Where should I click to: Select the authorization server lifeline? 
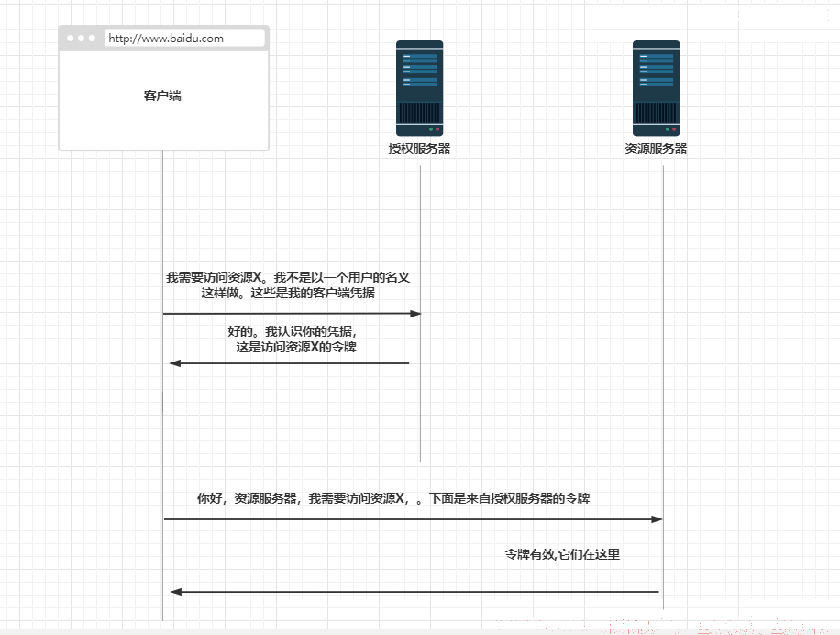click(x=421, y=314)
